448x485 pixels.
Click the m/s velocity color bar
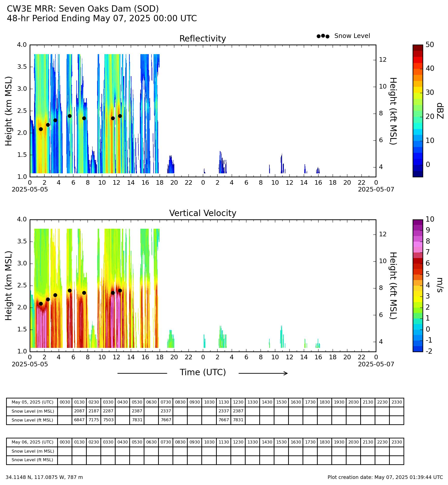click(418, 285)
